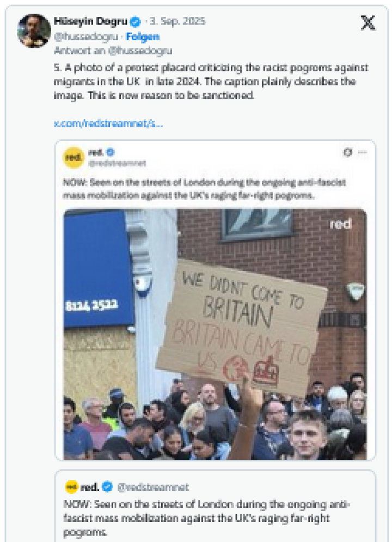
Task: Click the @hussedogru mention in Antwort an
Action: [x=140, y=51]
